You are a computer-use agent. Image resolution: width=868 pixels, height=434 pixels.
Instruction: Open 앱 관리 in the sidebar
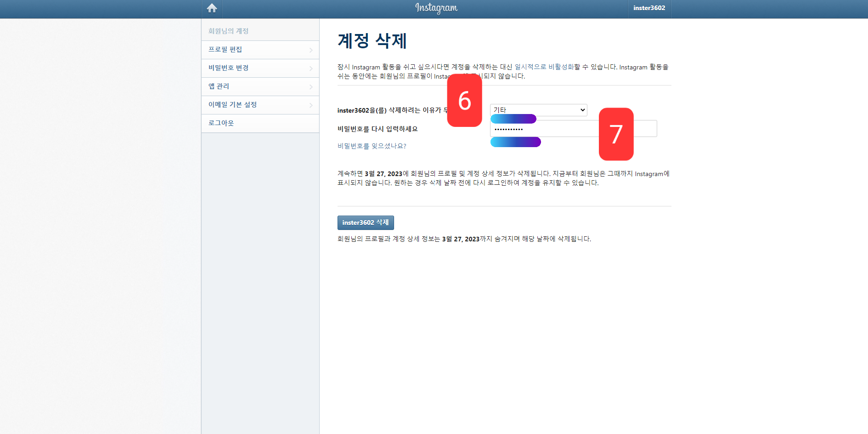260,86
